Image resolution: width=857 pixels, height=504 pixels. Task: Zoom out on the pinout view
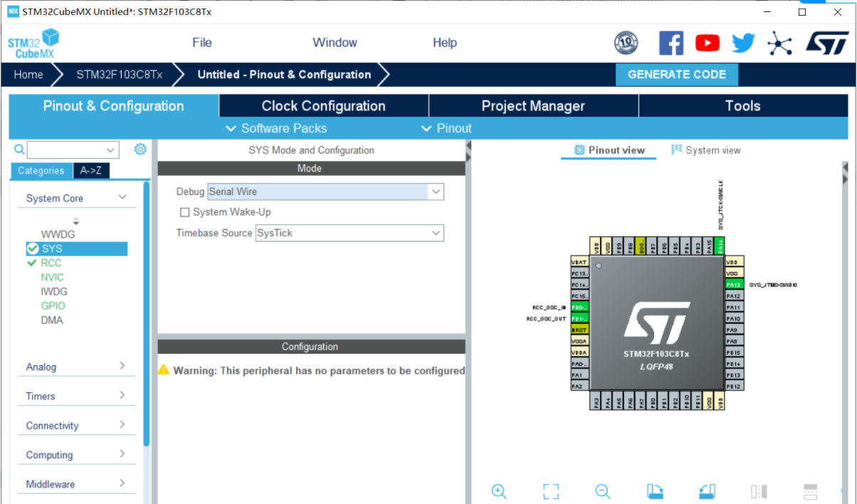603,491
